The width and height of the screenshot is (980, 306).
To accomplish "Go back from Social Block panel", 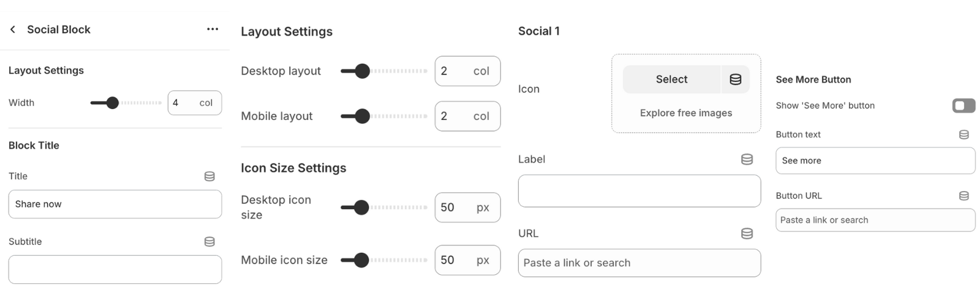I will [13, 29].
